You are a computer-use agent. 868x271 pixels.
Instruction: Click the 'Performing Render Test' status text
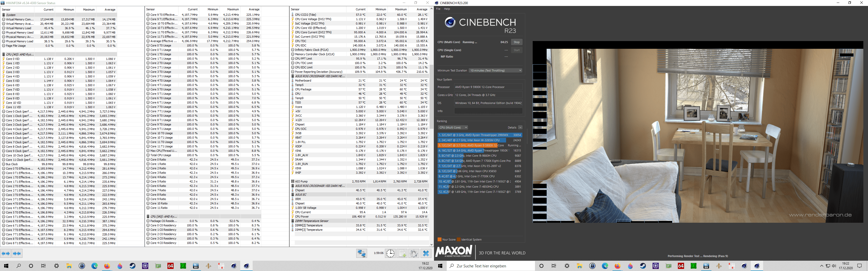698,256
